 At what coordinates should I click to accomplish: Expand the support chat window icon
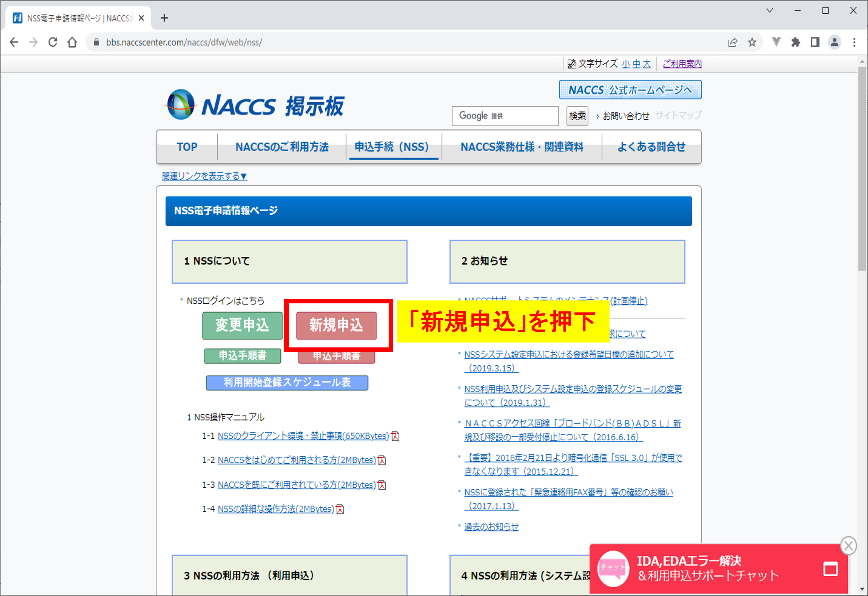click(830, 569)
